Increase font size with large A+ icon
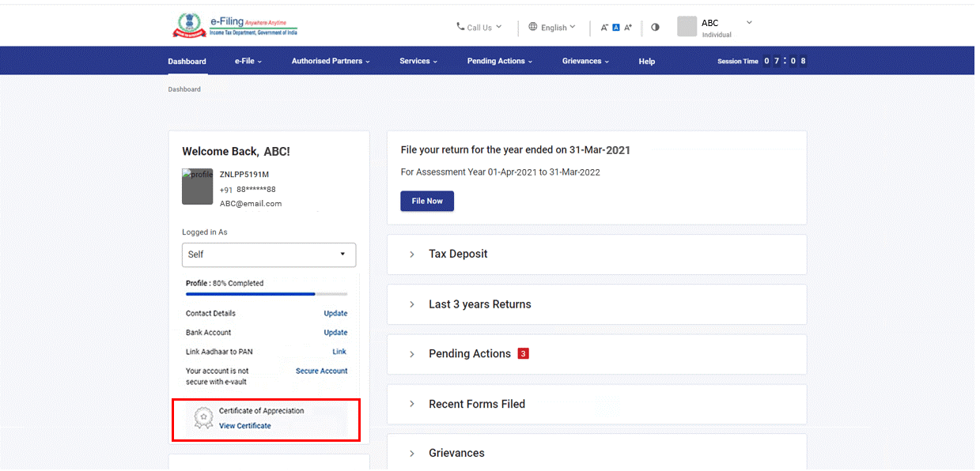The height and width of the screenshot is (471, 980). [628, 28]
